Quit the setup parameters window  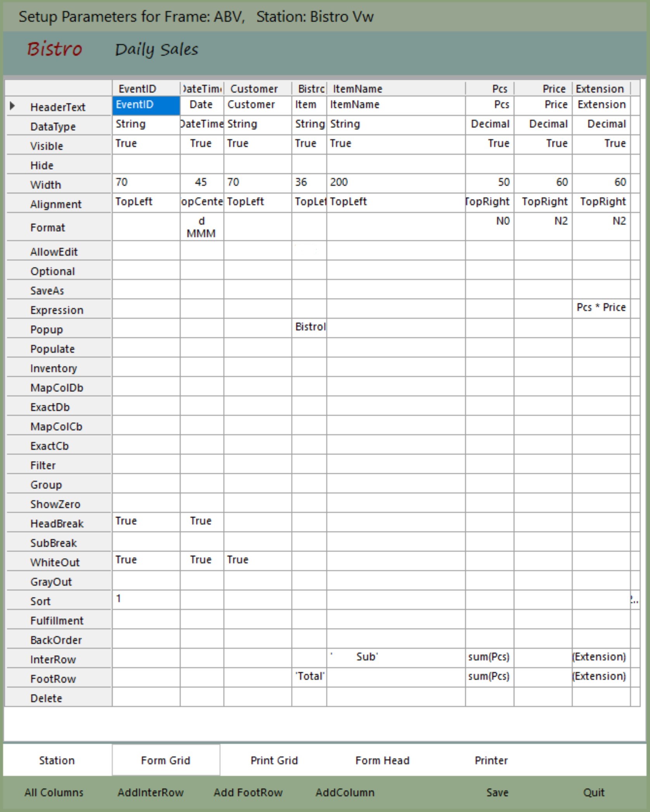pos(594,792)
